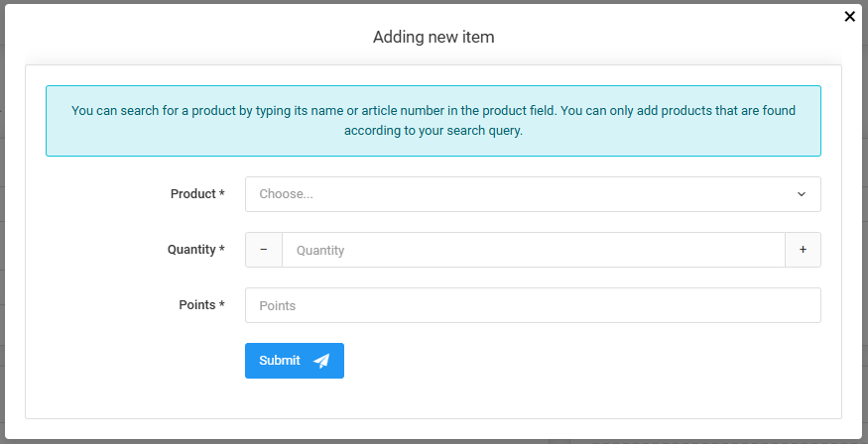This screenshot has height=444, width=868.
Task: Click the 'Submit' text on the button
Action: click(280, 361)
